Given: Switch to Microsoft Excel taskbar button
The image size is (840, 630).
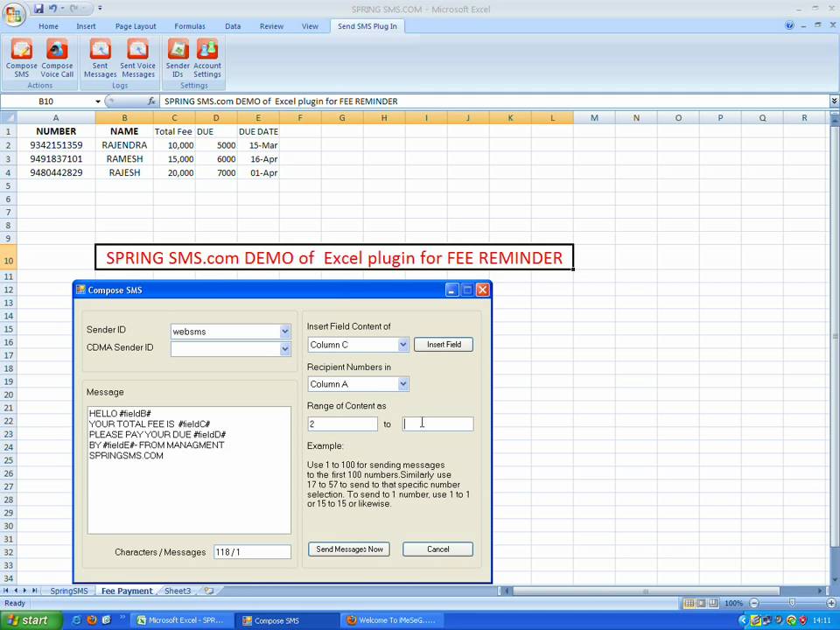Looking at the screenshot, I should [x=180, y=620].
